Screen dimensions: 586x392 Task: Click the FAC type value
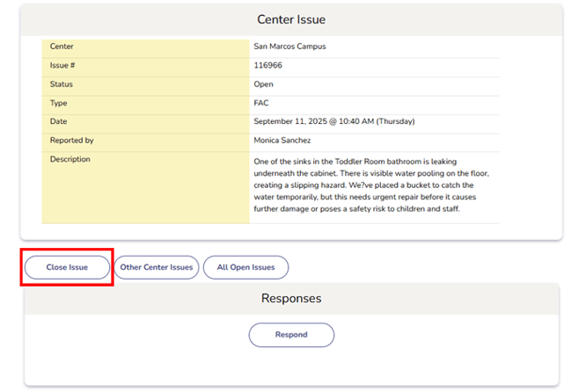pyautogui.click(x=261, y=103)
